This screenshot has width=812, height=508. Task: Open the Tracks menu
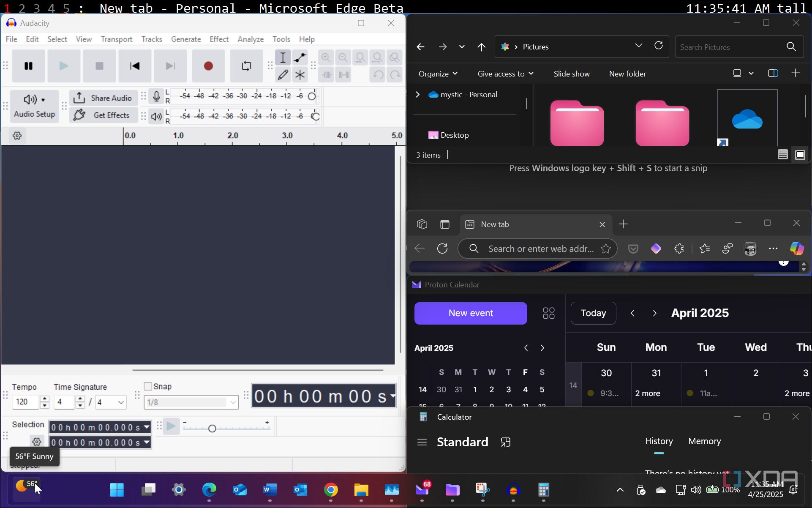click(152, 39)
